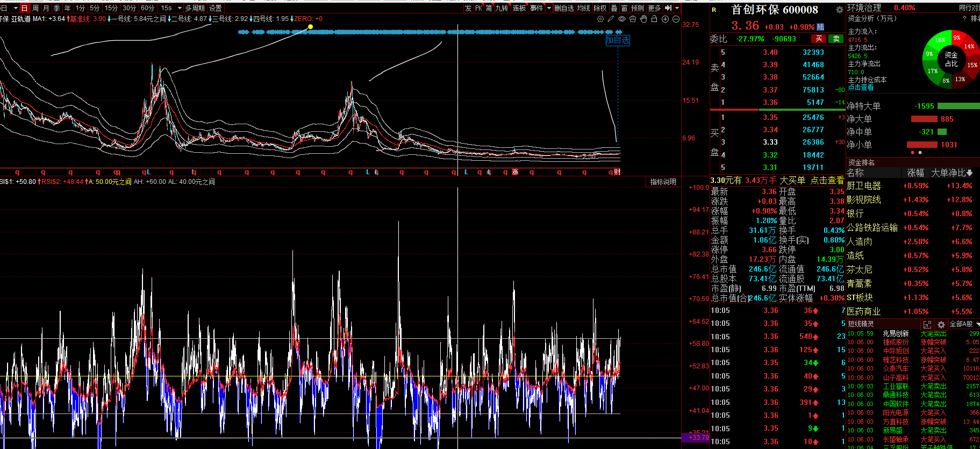Select 厨卫电器 sector row

(912, 186)
